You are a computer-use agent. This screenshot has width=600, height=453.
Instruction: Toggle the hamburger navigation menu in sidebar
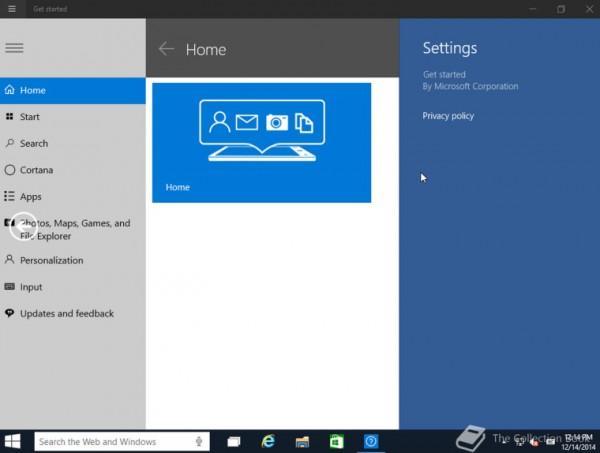(14, 48)
